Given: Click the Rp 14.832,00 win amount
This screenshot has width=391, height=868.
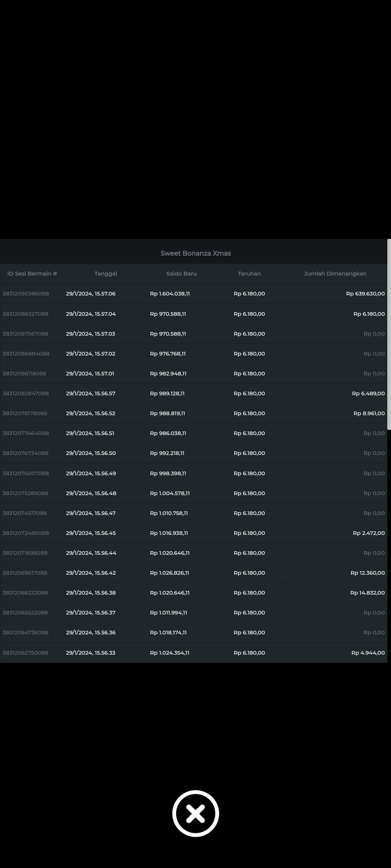Looking at the screenshot, I should tap(367, 593).
